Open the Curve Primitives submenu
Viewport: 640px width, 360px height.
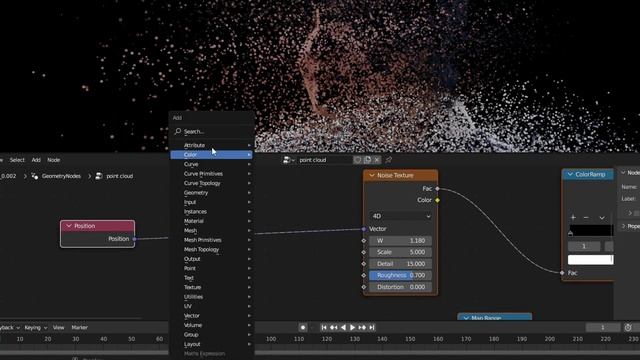point(211,173)
